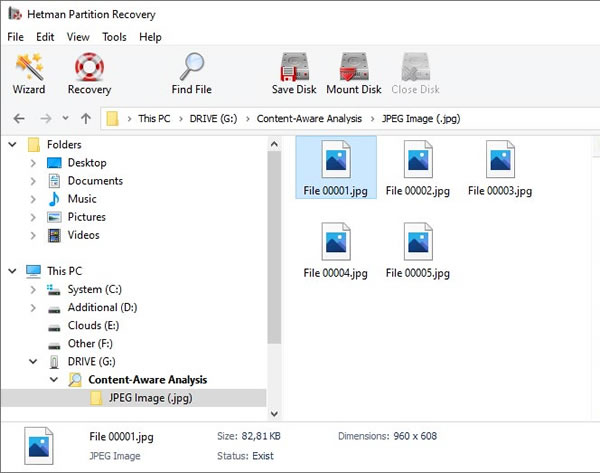600x473 pixels.
Task: Expand the System (C:) drive node
Action: point(33,290)
